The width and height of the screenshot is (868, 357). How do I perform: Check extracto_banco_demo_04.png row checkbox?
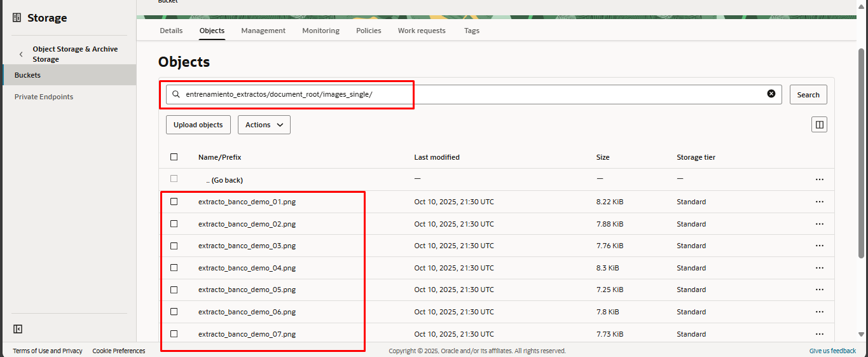174,267
